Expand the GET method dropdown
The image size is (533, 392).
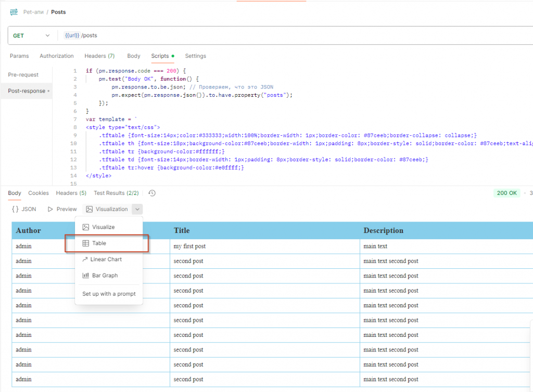click(x=47, y=36)
